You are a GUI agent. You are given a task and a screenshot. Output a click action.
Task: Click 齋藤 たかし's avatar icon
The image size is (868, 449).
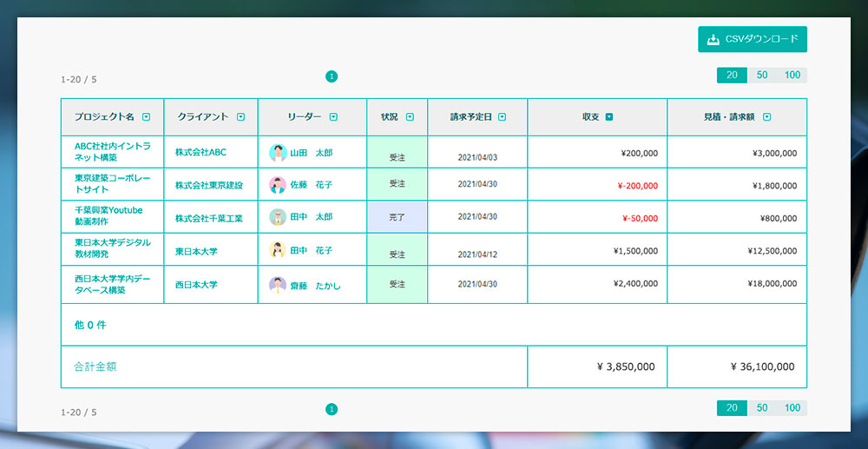pos(278,285)
